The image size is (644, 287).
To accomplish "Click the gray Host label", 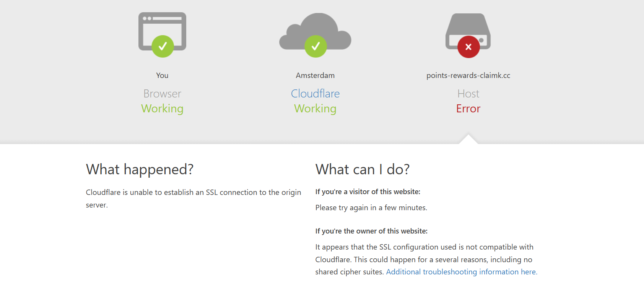I will pyautogui.click(x=468, y=94).
